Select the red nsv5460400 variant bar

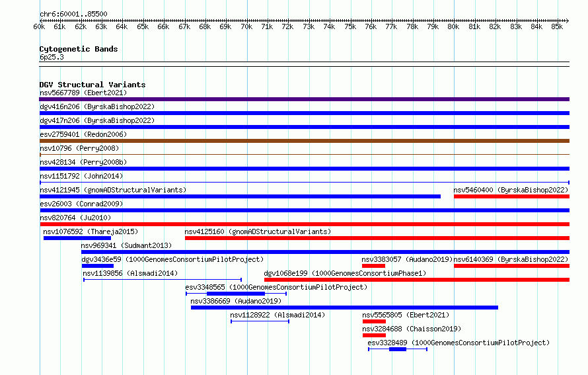coord(511,196)
